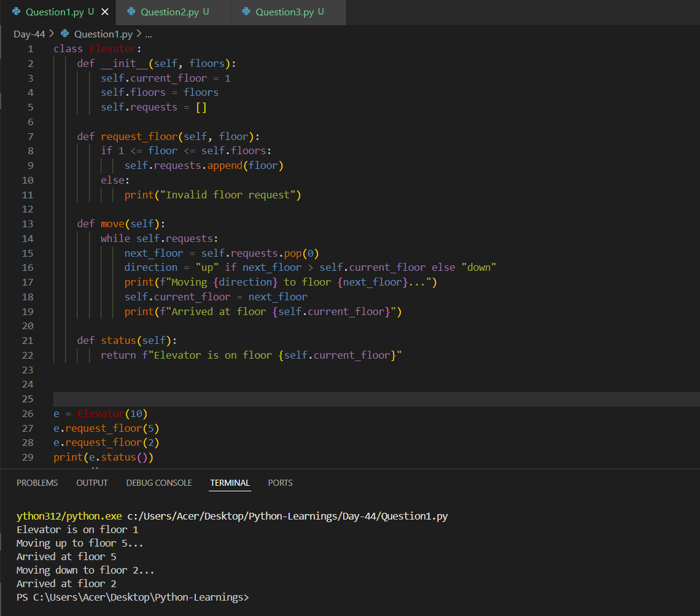Viewport: 700px width, 616px height.
Task: Switch to the Question2.py tab
Action: (173, 12)
